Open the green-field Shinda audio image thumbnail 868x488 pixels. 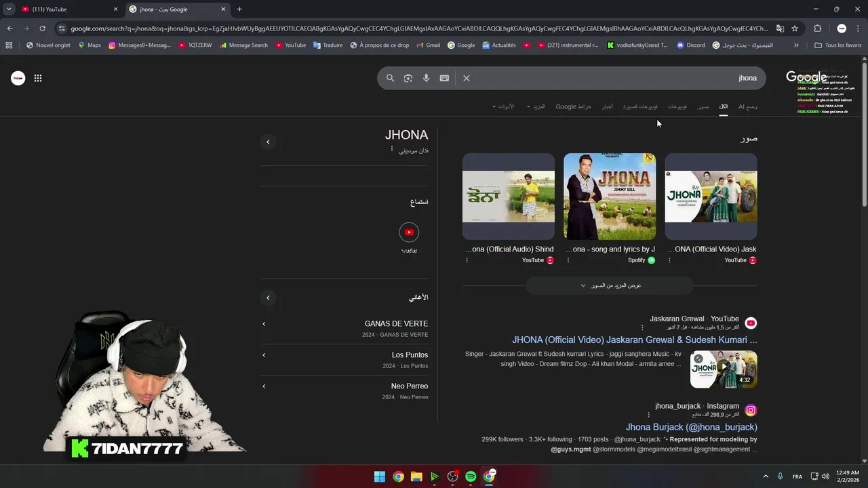click(509, 197)
